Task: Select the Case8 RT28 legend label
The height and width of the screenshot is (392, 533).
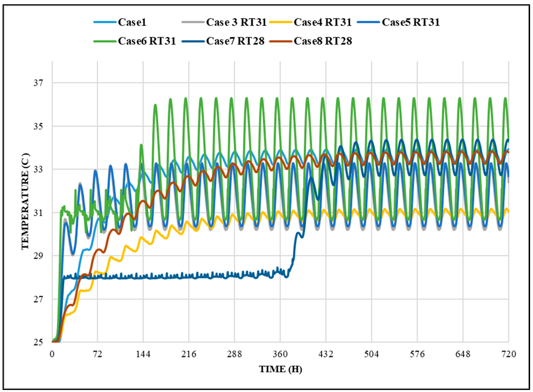Action: (x=323, y=41)
